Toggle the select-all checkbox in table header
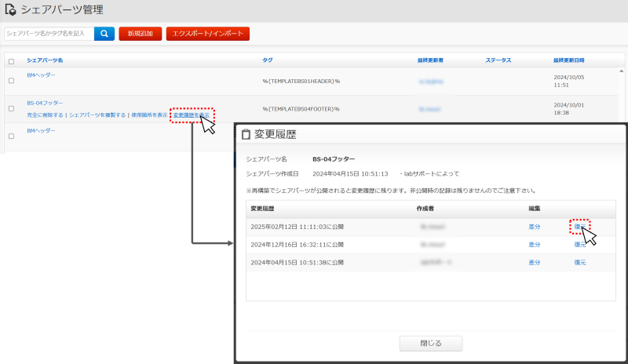This screenshot has width=628, height=364. click(x=11, y=61)
